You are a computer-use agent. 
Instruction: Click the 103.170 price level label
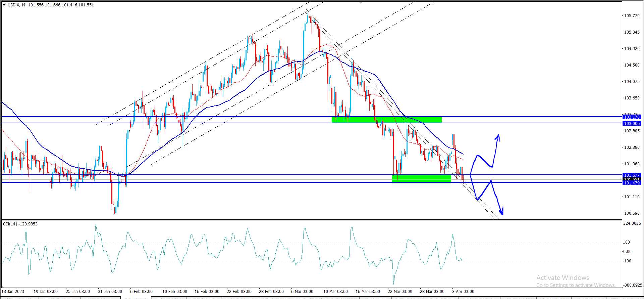[x=632, y=117]
